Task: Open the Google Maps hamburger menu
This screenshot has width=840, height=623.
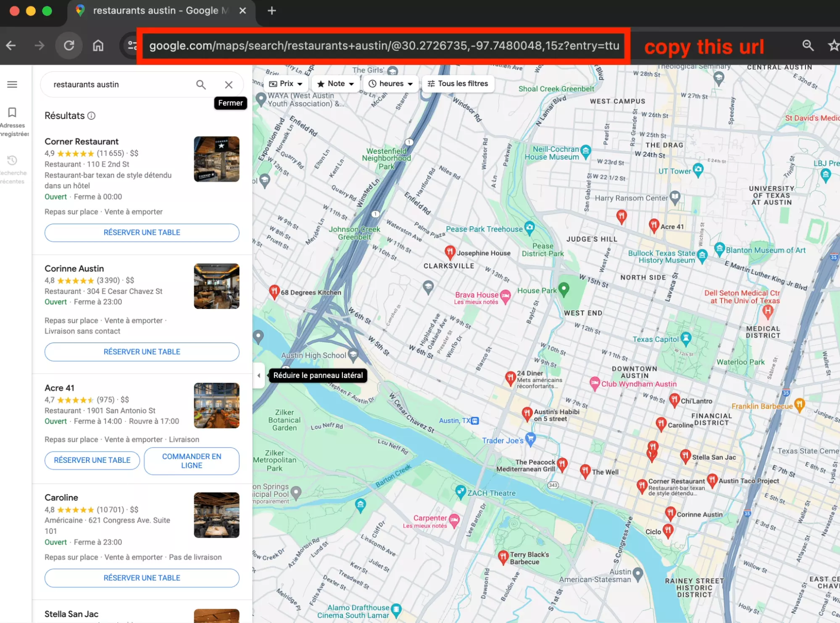Action: (x=12, y=84)
